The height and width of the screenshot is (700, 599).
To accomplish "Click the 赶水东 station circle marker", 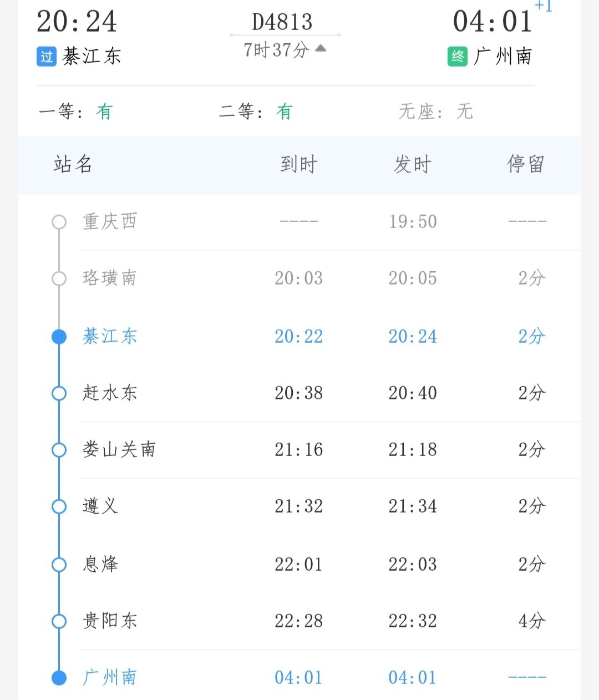I will click(59, 393).
